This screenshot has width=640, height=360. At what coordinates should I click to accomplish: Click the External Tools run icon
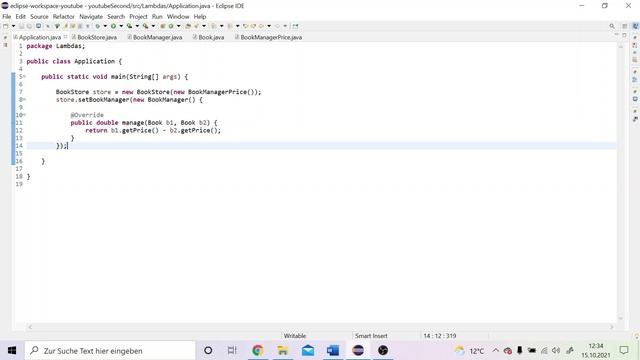[x=145, y=26]
